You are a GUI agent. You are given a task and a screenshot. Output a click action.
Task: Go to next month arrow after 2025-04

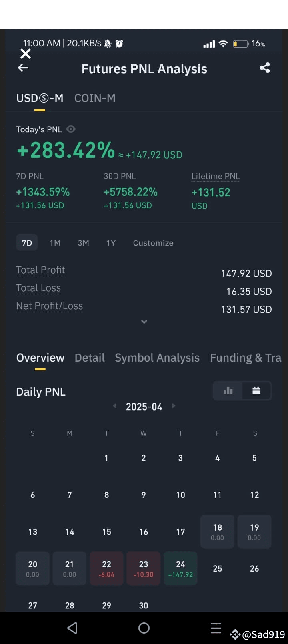(x=173, y=406)
